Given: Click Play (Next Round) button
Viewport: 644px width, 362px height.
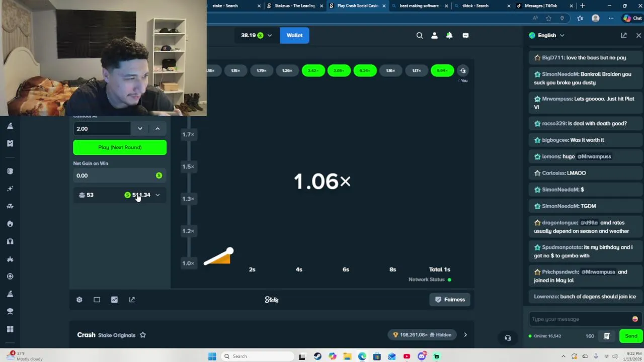Looking at the screenshot, I should click(120, 147).
